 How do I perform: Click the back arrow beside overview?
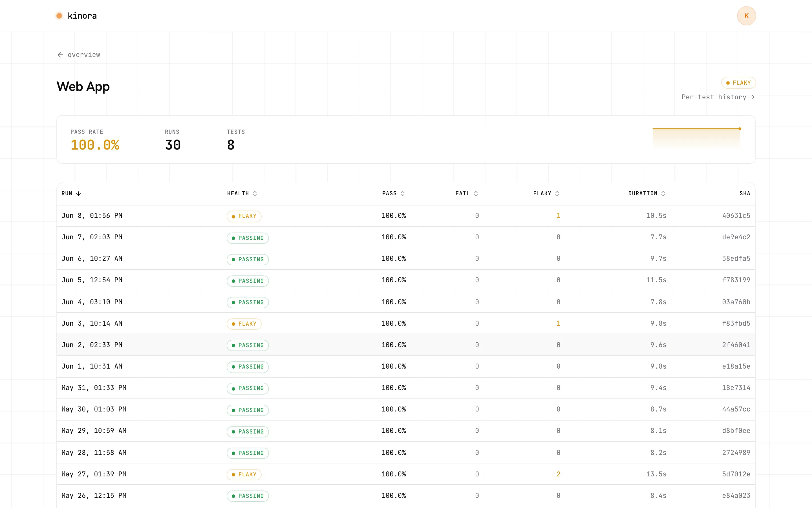click(60, 55)
